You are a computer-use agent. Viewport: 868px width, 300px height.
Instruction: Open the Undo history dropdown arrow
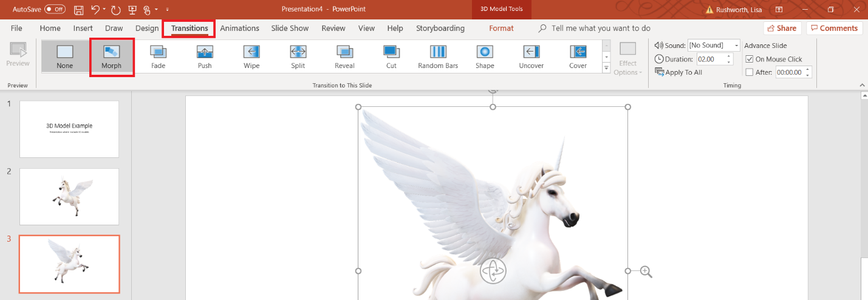[x=104, y=10]
